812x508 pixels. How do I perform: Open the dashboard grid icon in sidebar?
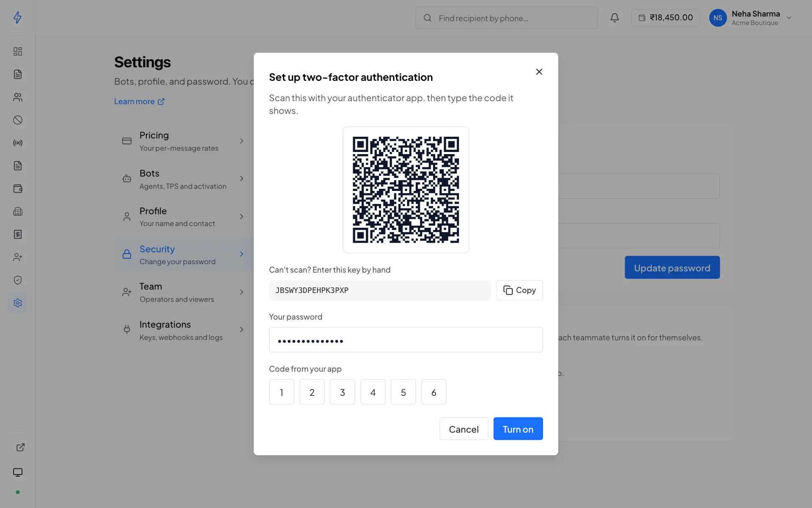[x=17, y=51]
